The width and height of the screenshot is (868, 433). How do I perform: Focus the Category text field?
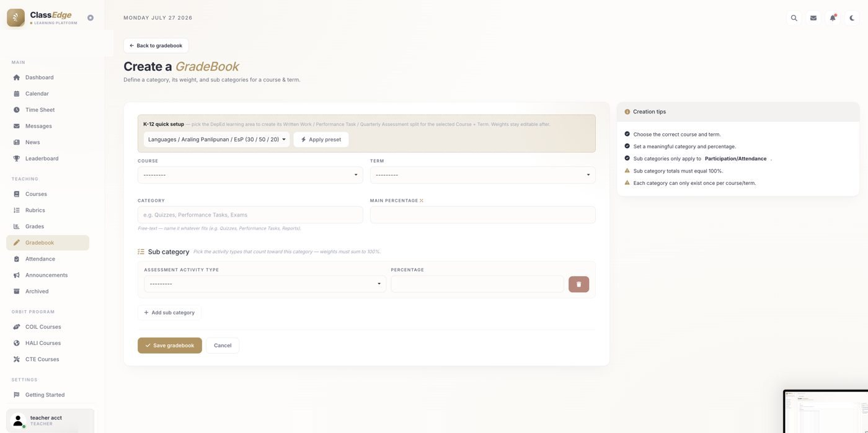(x=250, y=215)
